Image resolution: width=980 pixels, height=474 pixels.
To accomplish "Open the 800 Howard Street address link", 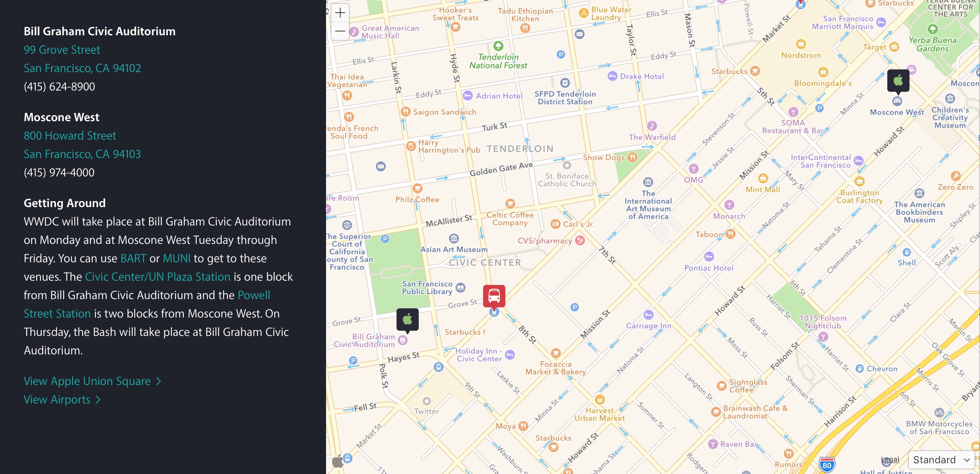I will click(70, 136).
